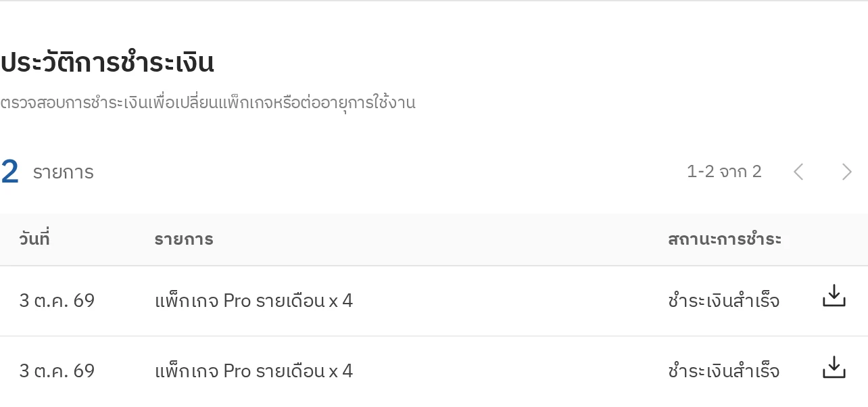
Task: Open first row's แพ็กเกจ Pro รายเดือน x 4
Action: click(254, 301)
